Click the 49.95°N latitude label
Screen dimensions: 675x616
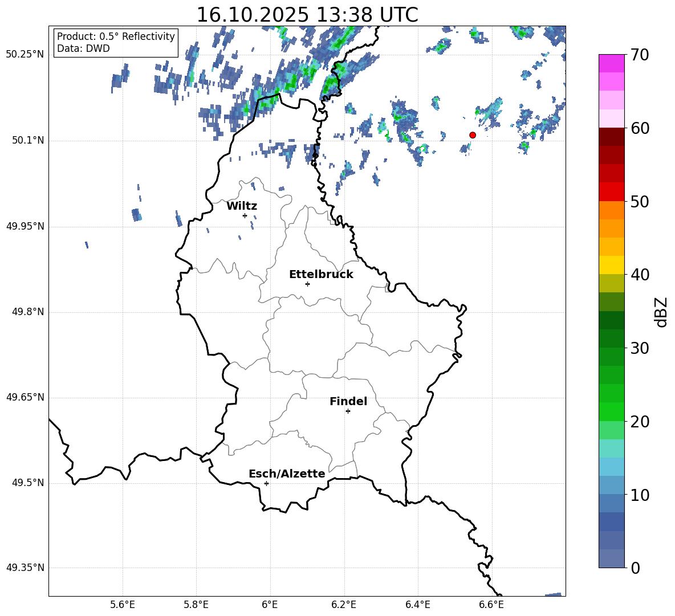pos(25,226)
